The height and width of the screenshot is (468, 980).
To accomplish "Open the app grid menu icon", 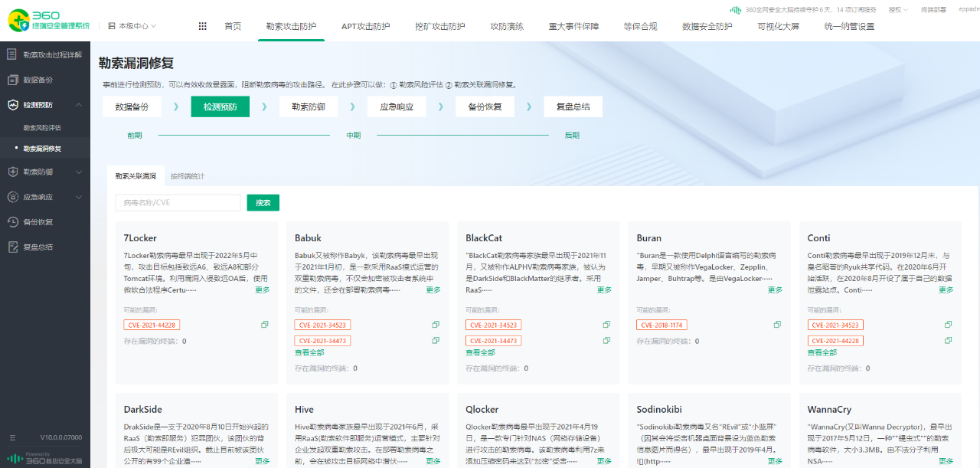I will click(202, 26).
